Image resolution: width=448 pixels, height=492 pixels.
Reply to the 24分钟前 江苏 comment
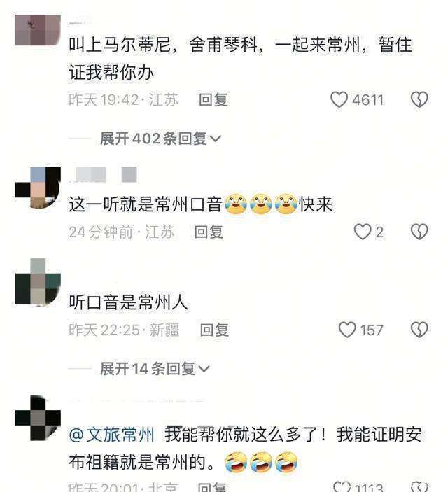tap(209, 232)
